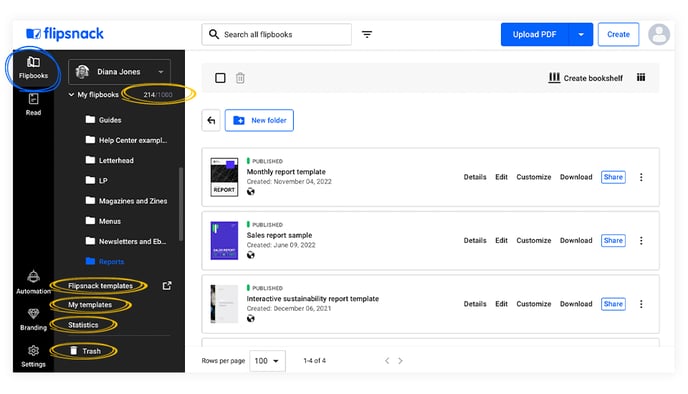Edit the Sales report sample

coord(501,240)
